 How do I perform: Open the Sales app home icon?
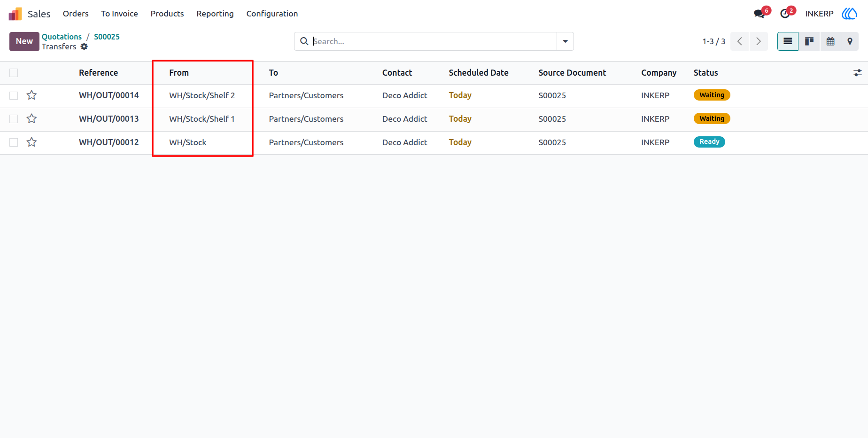coord(15,14)
